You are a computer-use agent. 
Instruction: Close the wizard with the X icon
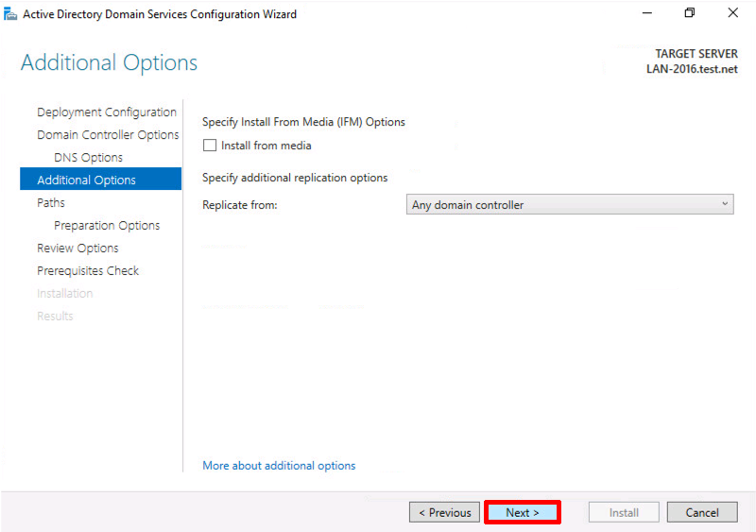pyautogui.click(x=733, y=13)
